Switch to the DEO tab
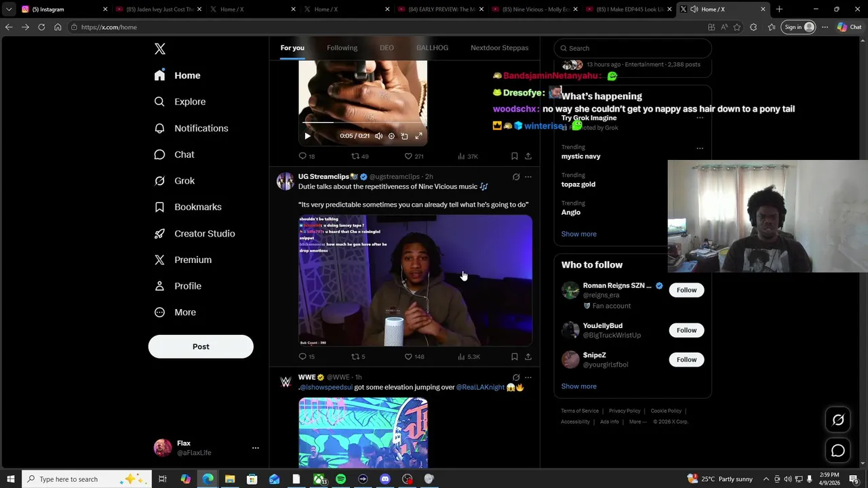868x488 pixels. (x=387, y=48)
